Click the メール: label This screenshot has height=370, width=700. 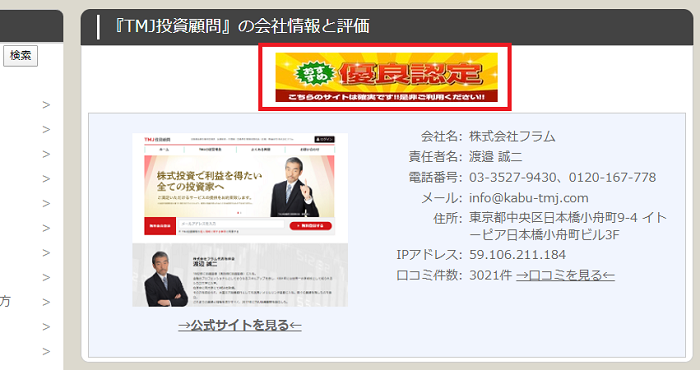pos(442,198)
